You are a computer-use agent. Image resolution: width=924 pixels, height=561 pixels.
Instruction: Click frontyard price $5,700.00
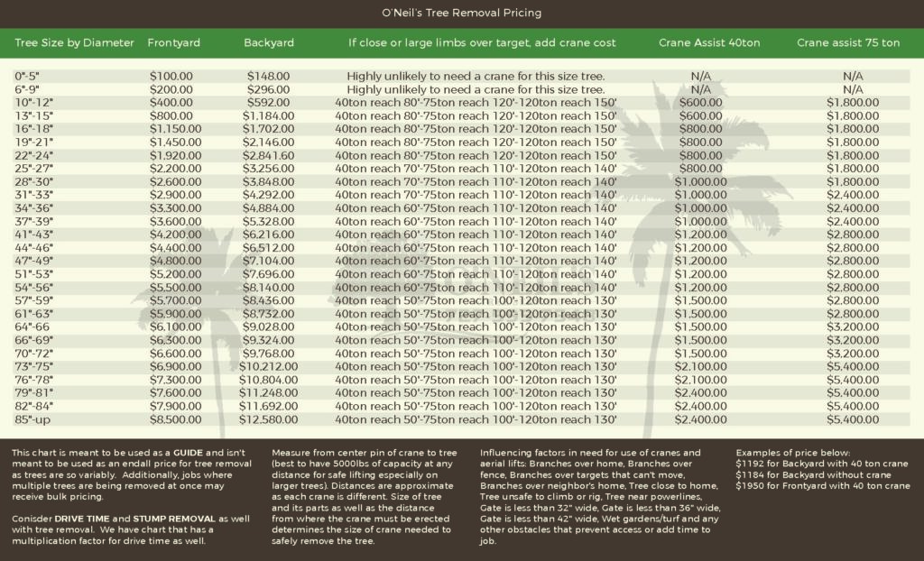[x=175, y=300]
